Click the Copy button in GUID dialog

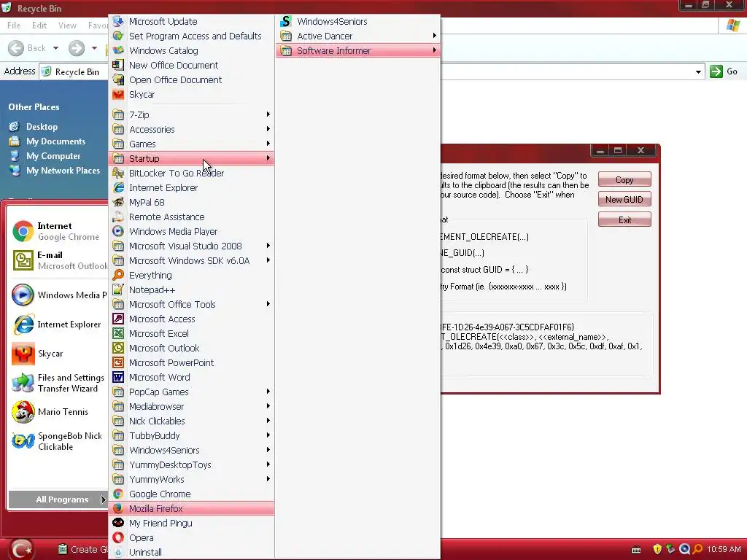tap(624, 180)
